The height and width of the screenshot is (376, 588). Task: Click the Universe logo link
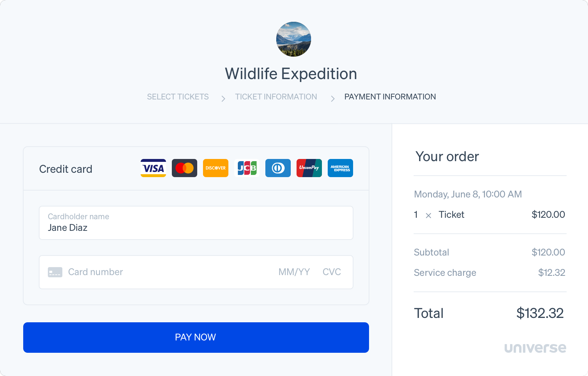point(535,348)
